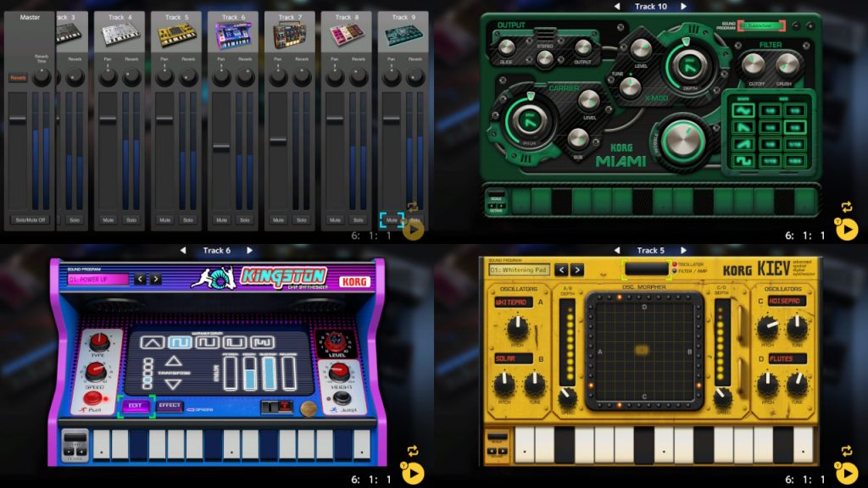The width and height of the screenshot is (868, 488).
Task: Click the loop icon in Kiev panel
Action: click(842, 450)
